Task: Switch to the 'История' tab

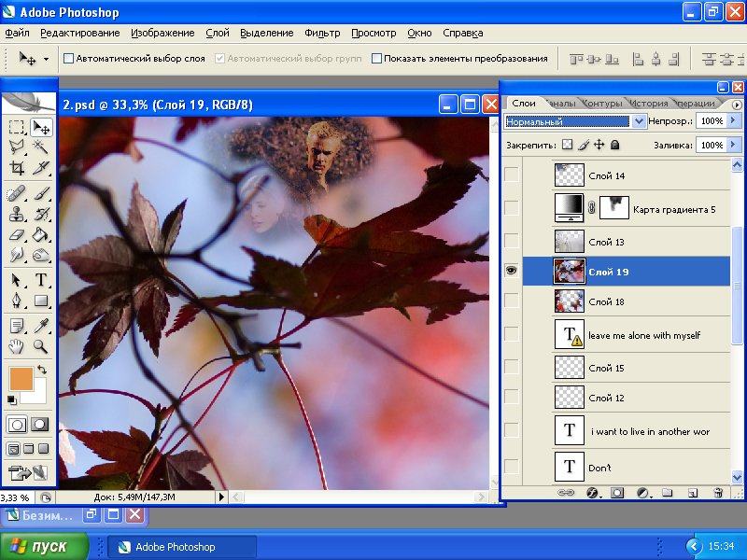Action: 648,104
